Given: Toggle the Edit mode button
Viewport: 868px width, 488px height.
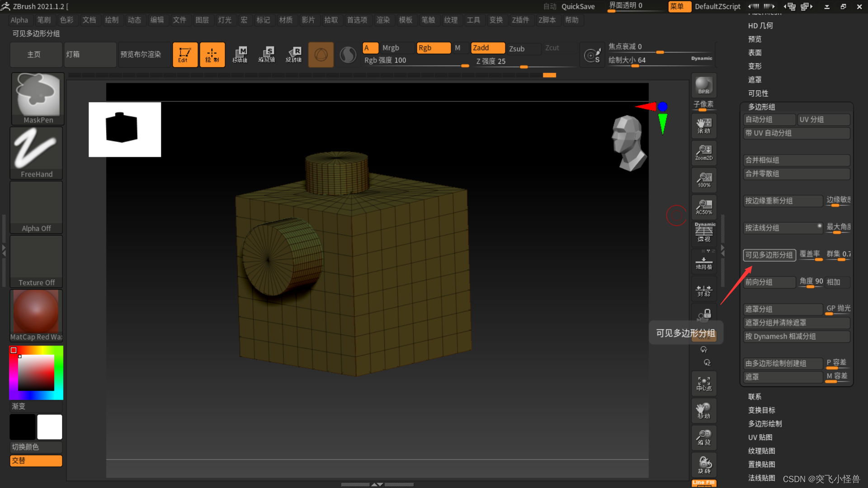Looking at the screenshot, I should [184, 55].
